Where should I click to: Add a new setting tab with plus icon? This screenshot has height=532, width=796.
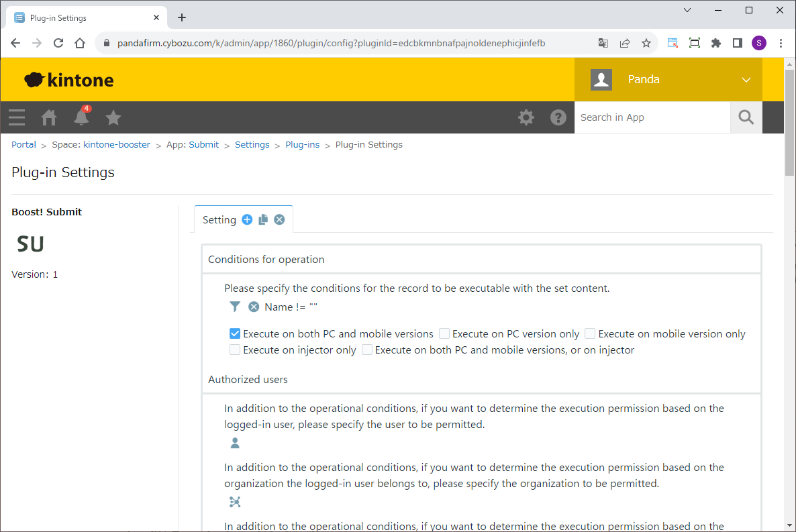pos(247,219)
